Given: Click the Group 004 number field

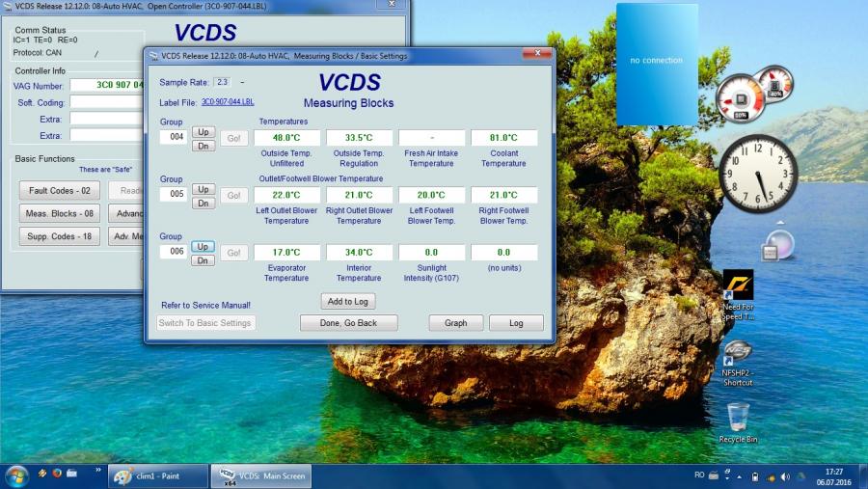Looking at the screenshot, I should click(173, 137).
